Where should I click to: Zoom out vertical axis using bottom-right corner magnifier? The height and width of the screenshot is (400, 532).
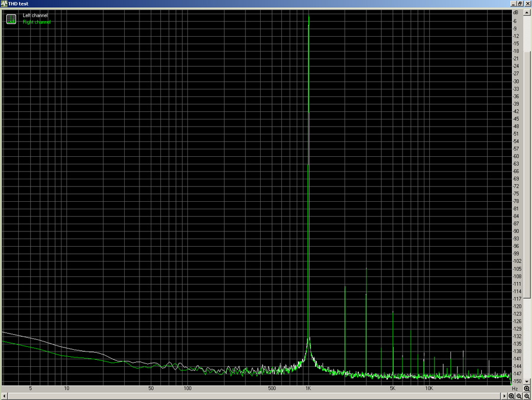(x=526, y=396)
